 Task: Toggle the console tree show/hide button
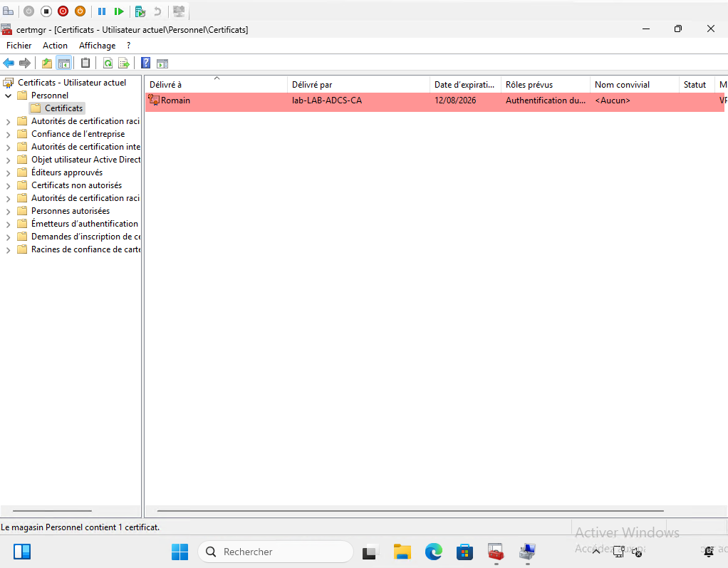coord(63,63)
